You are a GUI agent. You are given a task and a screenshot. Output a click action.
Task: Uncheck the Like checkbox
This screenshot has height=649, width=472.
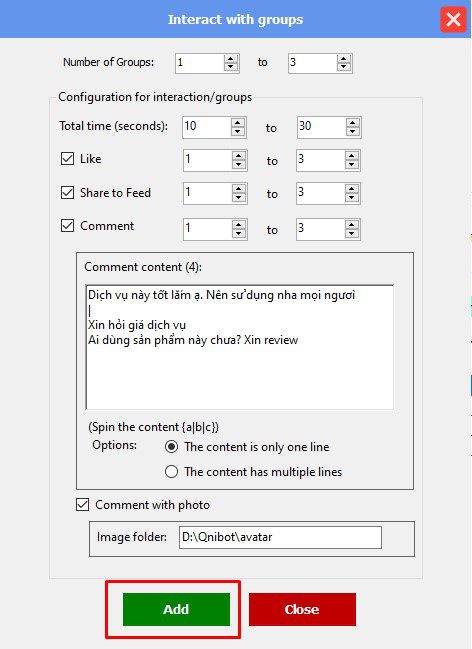tap(67, 159)
